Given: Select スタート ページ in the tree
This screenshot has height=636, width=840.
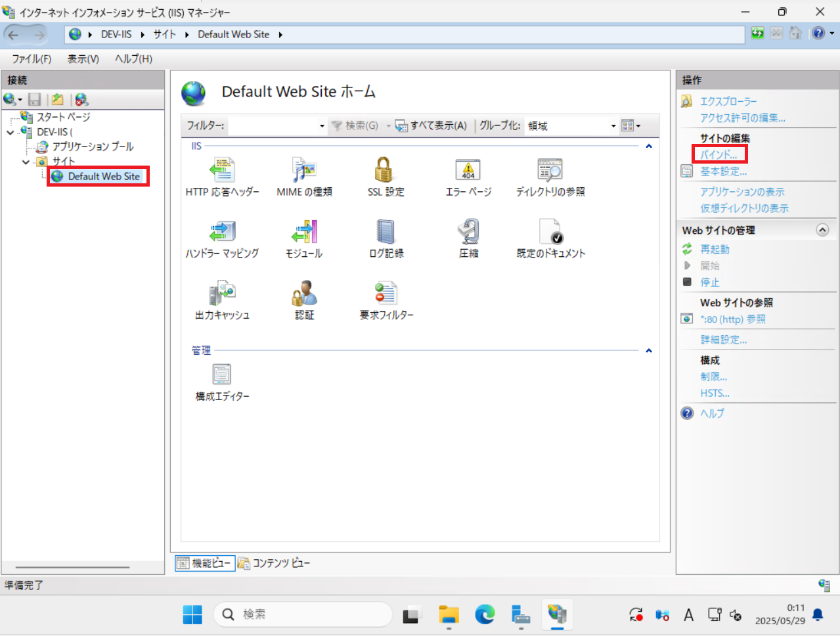Looking at the screenshot, I should pyautogui.click(x=63, y=117).
